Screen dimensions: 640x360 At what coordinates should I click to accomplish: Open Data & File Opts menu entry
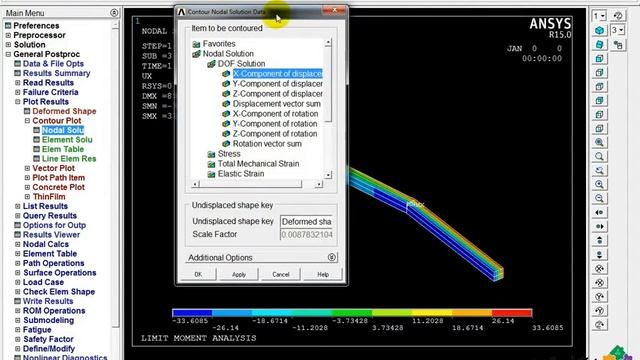point(53,64)
